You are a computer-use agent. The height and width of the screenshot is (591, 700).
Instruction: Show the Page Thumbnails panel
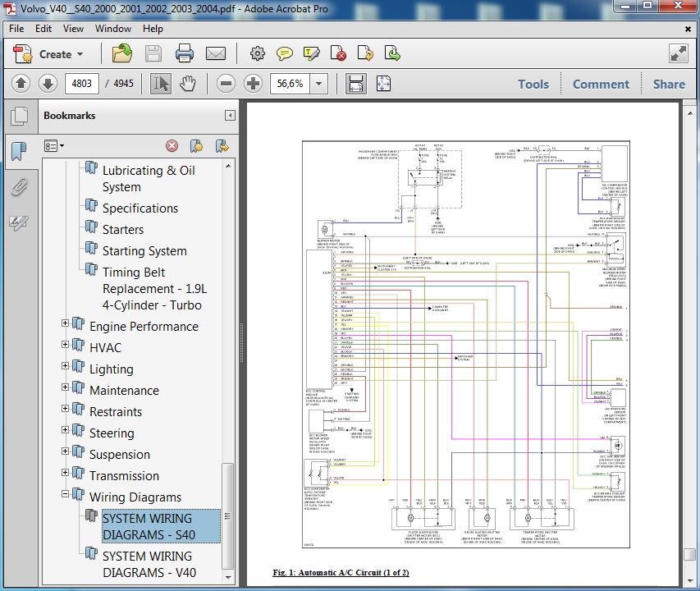[19, 116]
